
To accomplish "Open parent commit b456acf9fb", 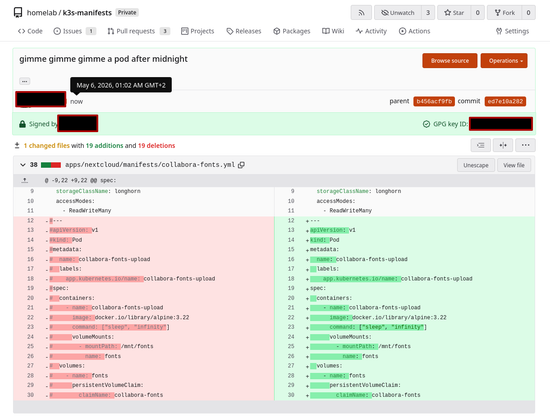I will point(434,101).
